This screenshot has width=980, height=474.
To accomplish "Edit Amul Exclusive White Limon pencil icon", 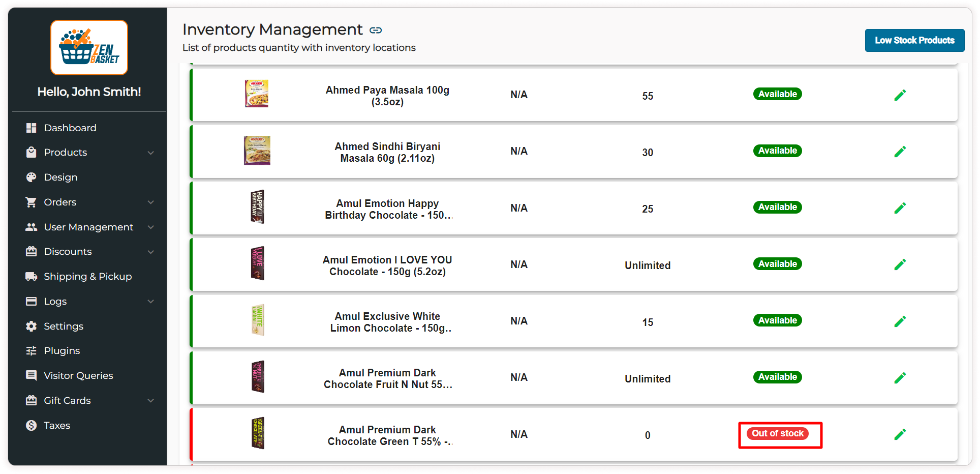I will tap(900, 321).
